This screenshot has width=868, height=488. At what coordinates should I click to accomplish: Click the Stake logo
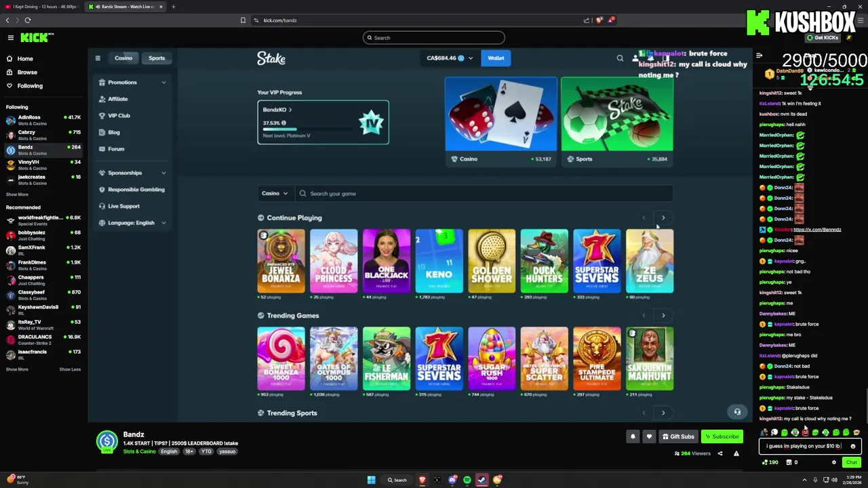271,58
